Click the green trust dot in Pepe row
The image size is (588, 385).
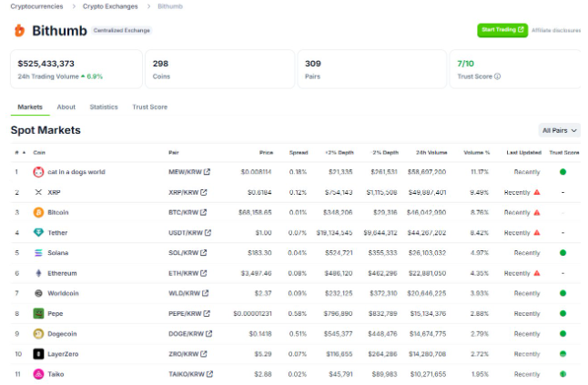pos(563,313)
